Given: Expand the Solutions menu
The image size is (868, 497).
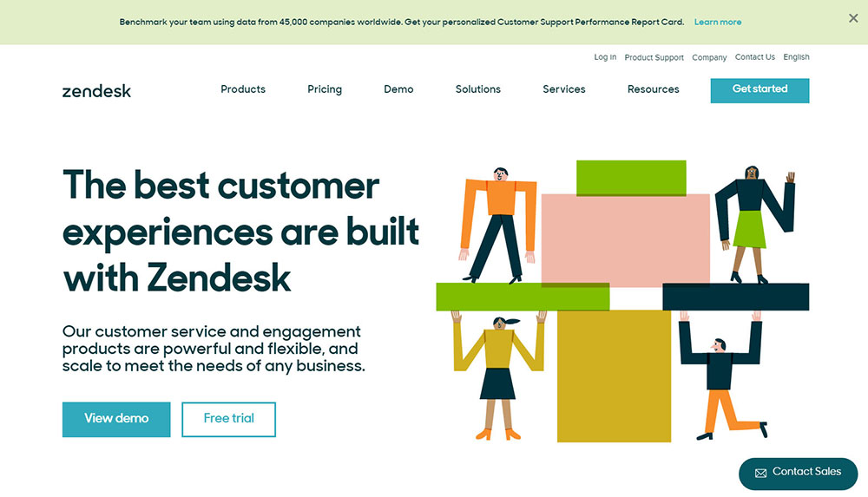Looking at the screenshot, I should [x=478, y=89].
